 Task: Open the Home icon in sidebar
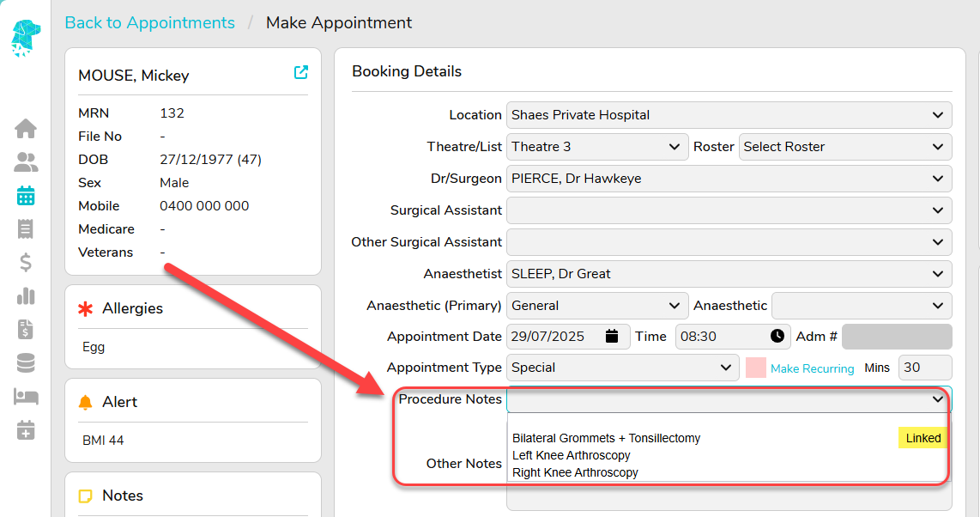(26, 128)
